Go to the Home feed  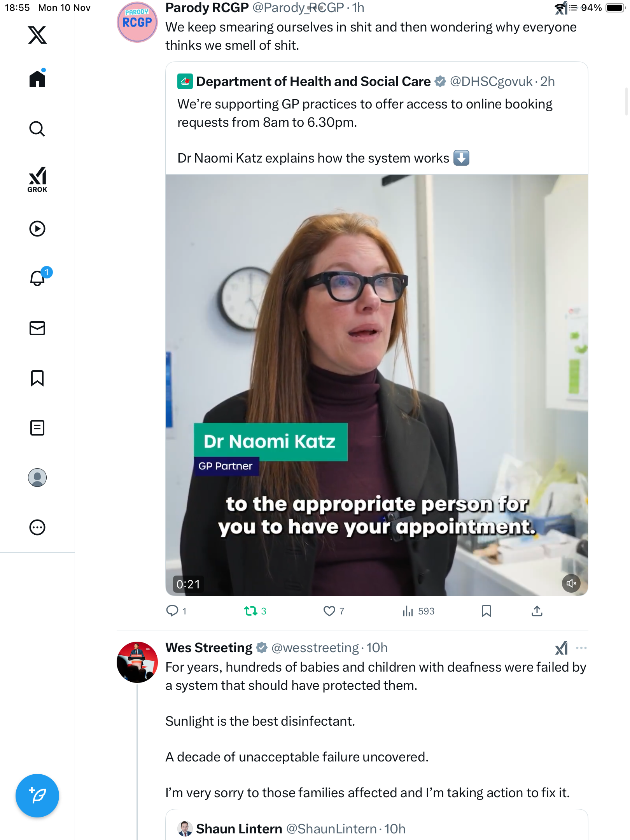(x=37, y=79)
